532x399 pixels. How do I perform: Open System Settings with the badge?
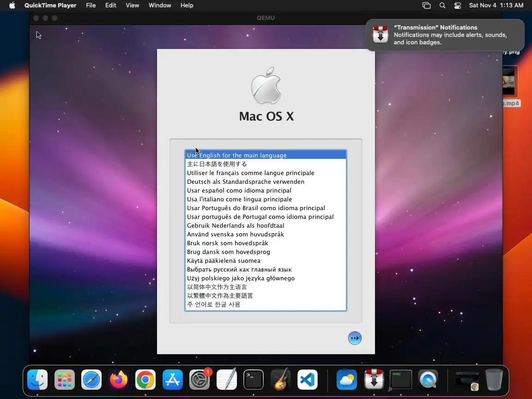coord(199,380)
